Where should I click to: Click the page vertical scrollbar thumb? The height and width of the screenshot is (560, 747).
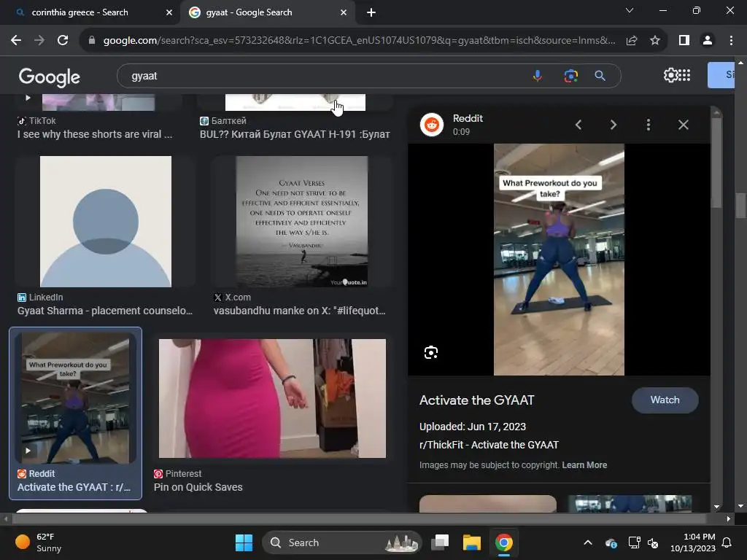pyautogui.click(x=740, y=205)
